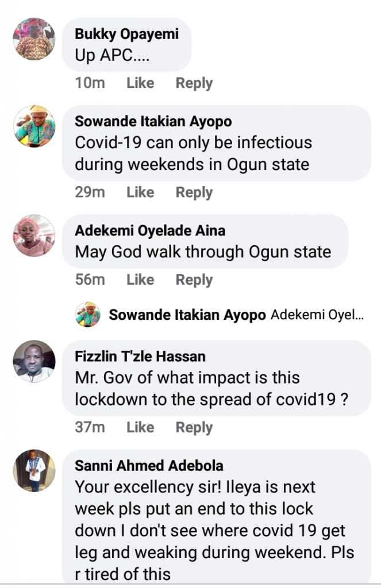Open Adekemi Oyelade Aina's name link
Screen dimensions: 381x588
click(150, 231)
